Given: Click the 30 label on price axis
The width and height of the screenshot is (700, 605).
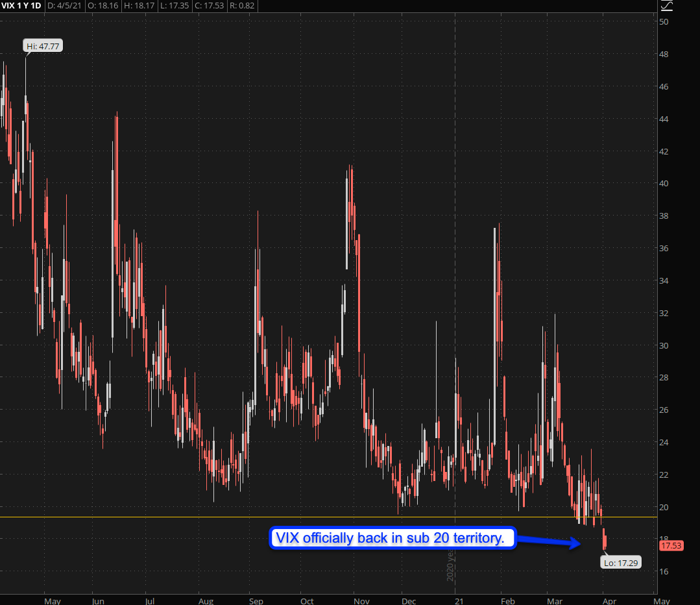Looking at the screenshot, I should pyautogui.click(x=664, y=345).
